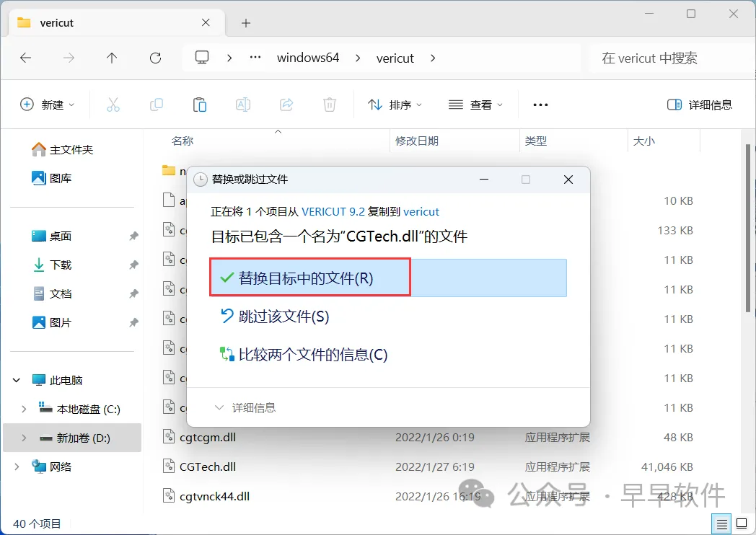Collapse the 此电脑 tree node
The image size is (756, 535).
pos(17,380)
